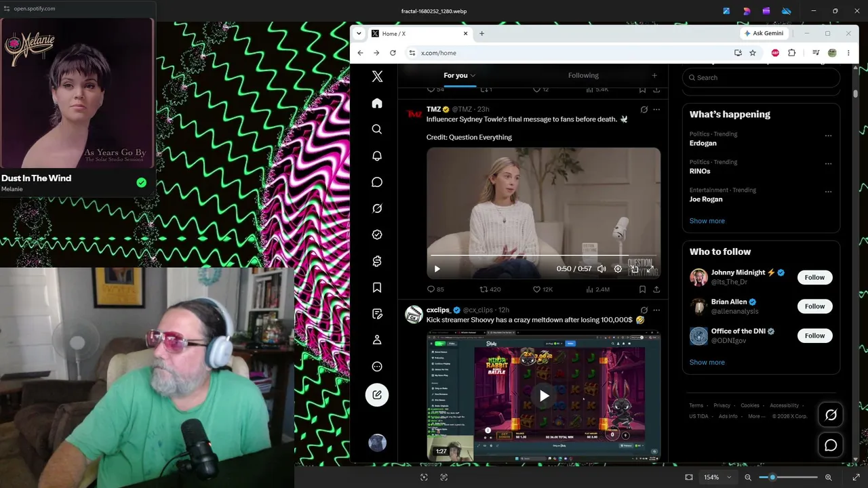Open TMZ video settings gear
Viewport: 868px width, 488px height.
pyautogui.click(x=618, y=268)
